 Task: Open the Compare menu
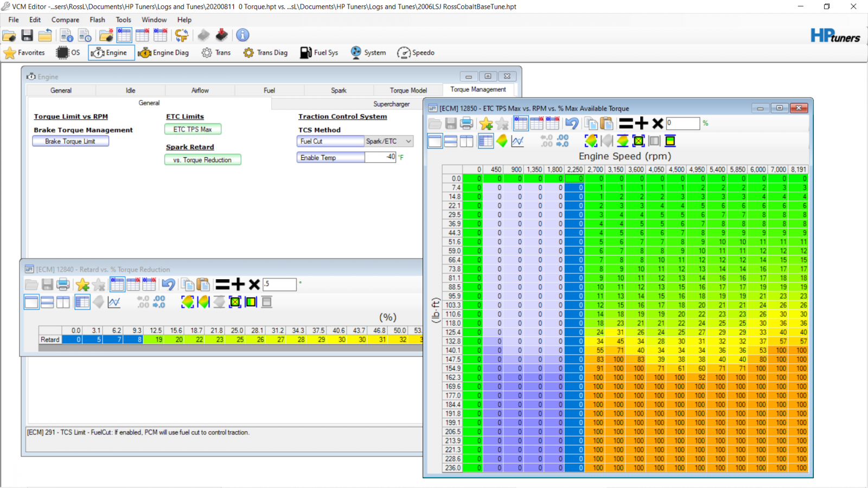[65, 20]
